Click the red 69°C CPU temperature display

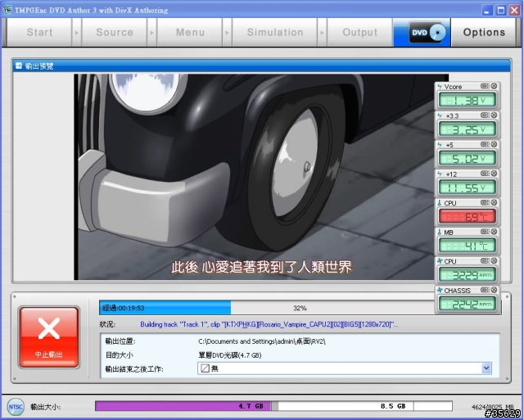(467, 216)
